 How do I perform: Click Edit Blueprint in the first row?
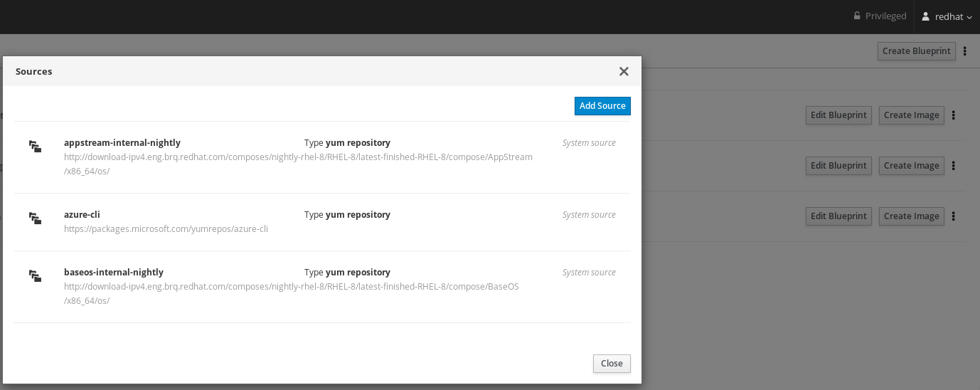[x=838, y=115]
